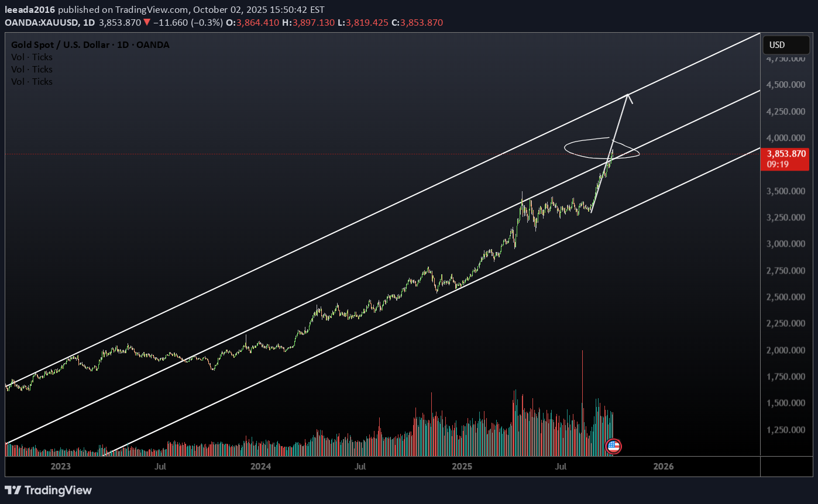Select the first Vol · Ticks indicator label
This screenshot has height=504, width=818.
32,57
